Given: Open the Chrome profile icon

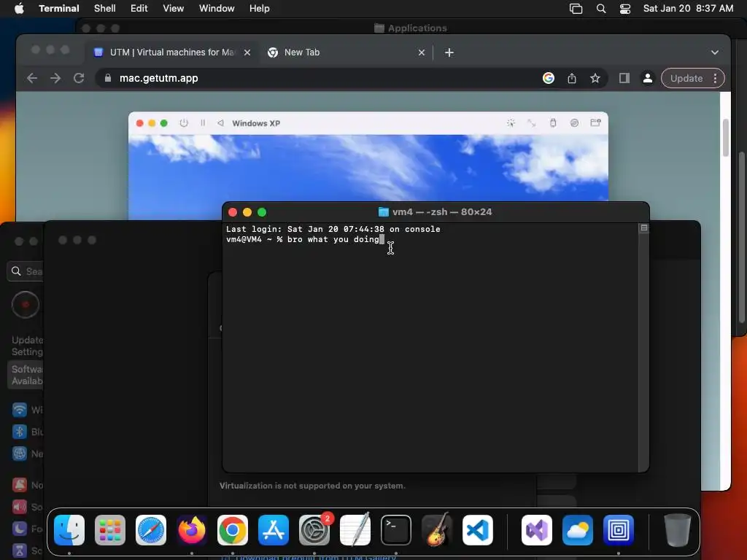Looking at the screenshot, I should [648, 78].
